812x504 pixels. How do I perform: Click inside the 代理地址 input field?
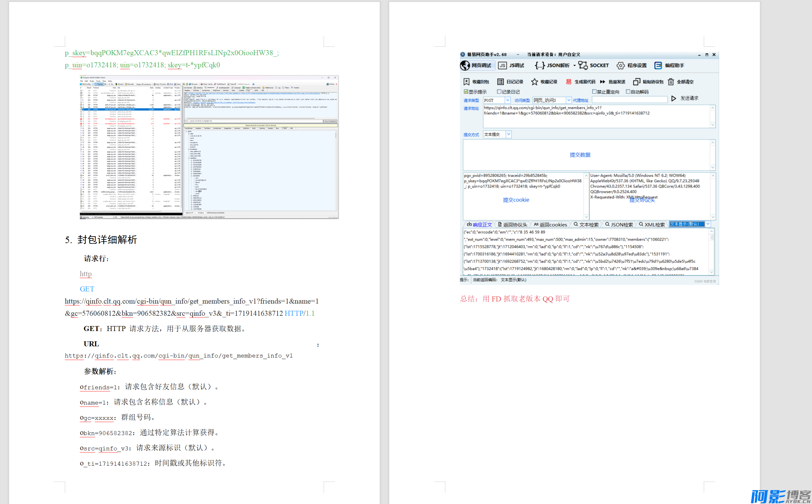[629, 100]
